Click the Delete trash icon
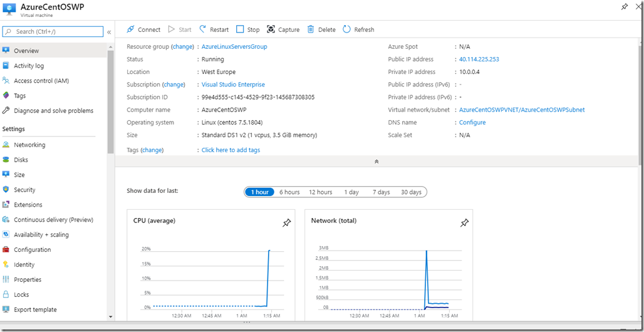 (311, 29)
